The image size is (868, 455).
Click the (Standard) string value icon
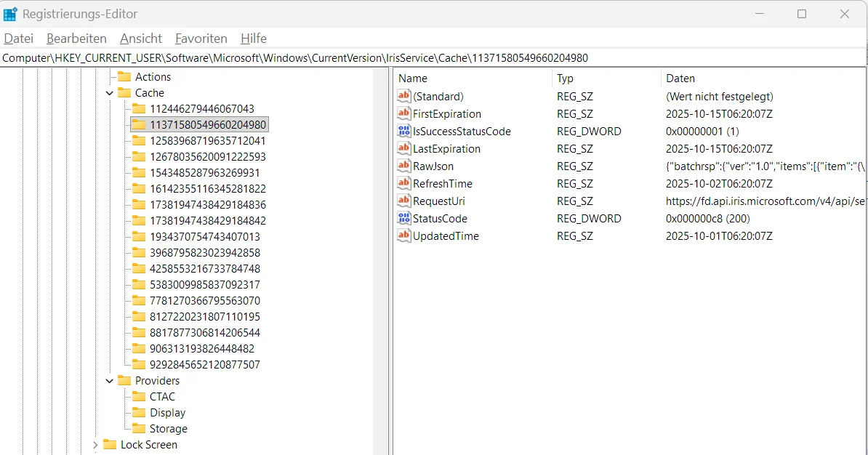pyautogui.click(x=404, y=97)
